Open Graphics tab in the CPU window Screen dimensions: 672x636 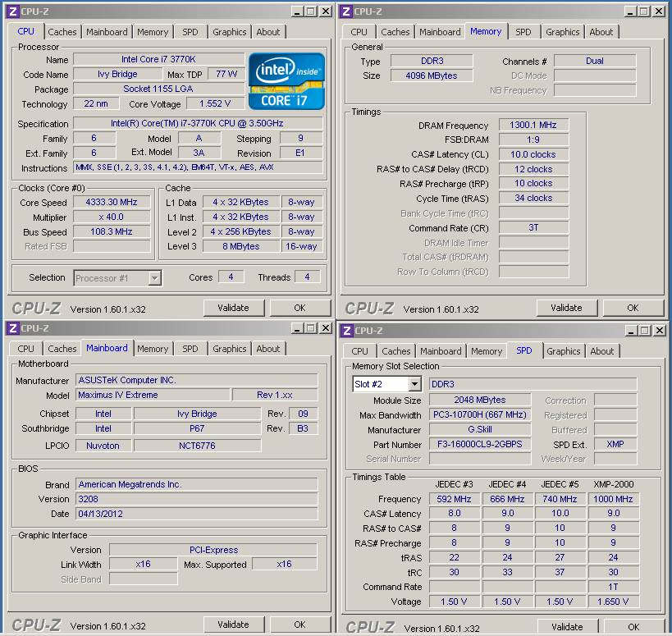click(x=229, y=32)
